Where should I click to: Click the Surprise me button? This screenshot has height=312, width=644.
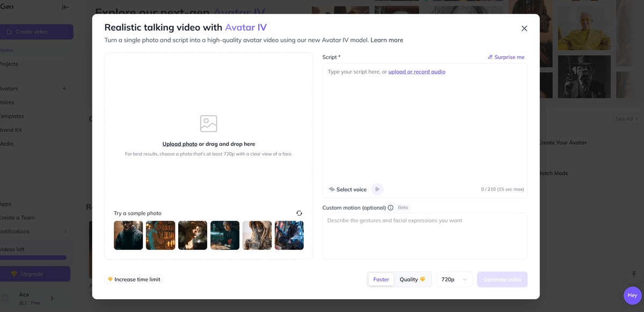(x=506, y=57)
